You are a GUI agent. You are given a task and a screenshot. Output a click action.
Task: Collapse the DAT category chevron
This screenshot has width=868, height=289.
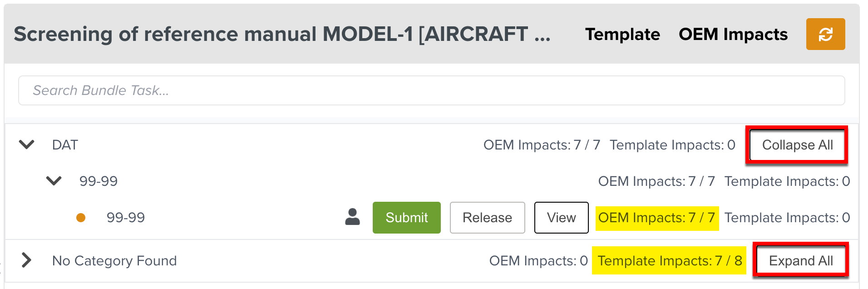(27, 145)
